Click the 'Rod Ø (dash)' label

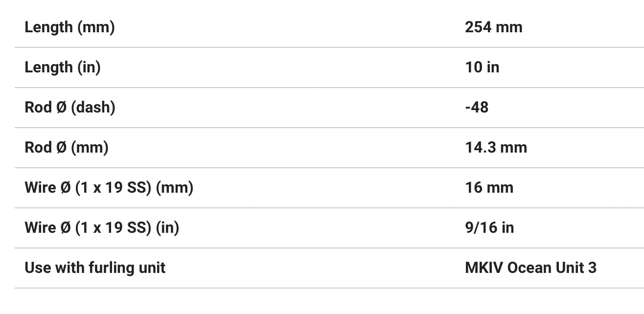tap(70, 107)
